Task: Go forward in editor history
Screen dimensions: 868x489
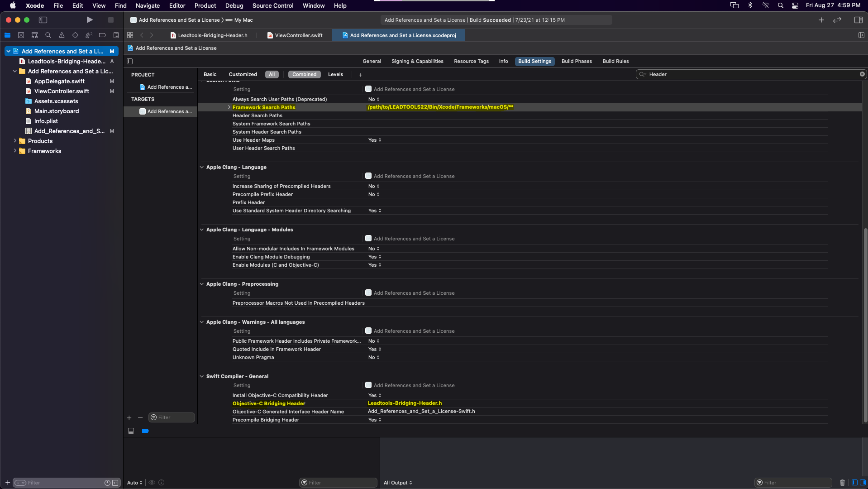Action: (152, 35)
